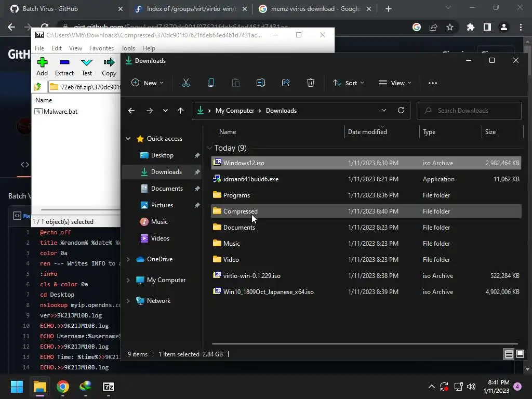Click 7-Zip up-one-level folder icon

(38, 87)
